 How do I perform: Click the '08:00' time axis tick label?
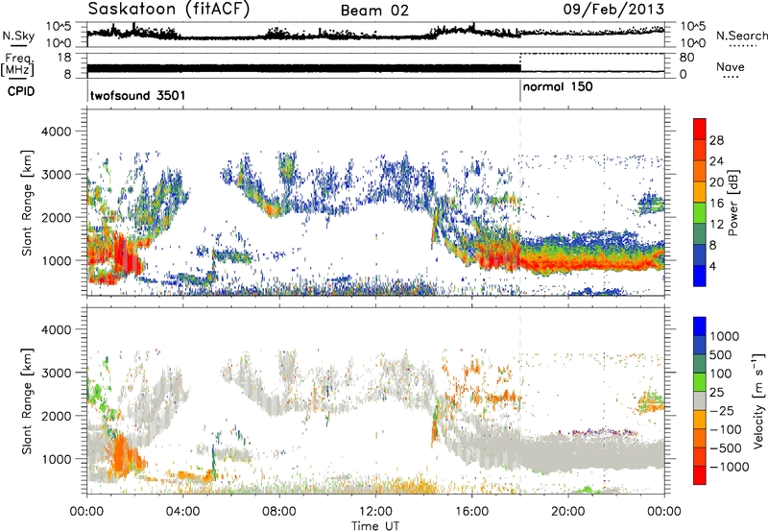(278, 512)
